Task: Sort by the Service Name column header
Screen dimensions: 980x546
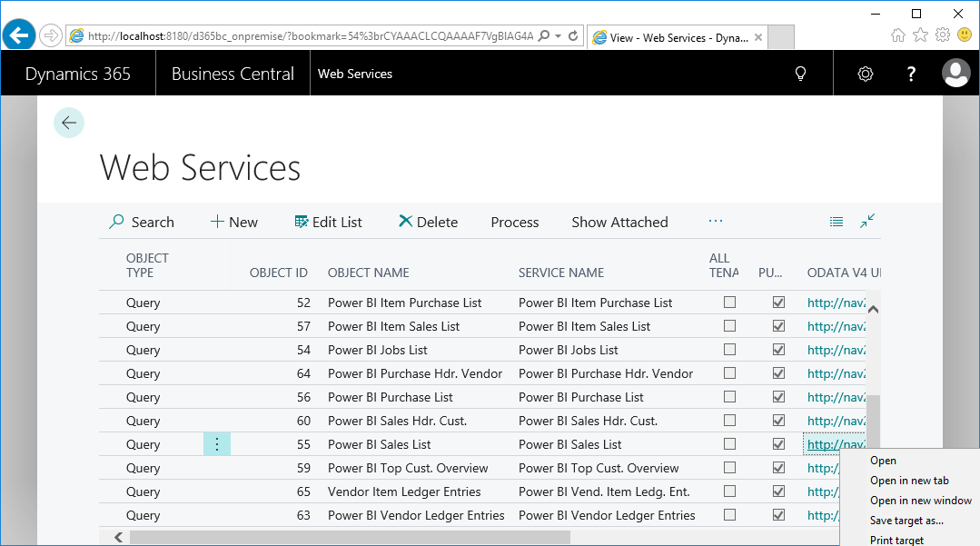Action: click(x=560, y=273)
